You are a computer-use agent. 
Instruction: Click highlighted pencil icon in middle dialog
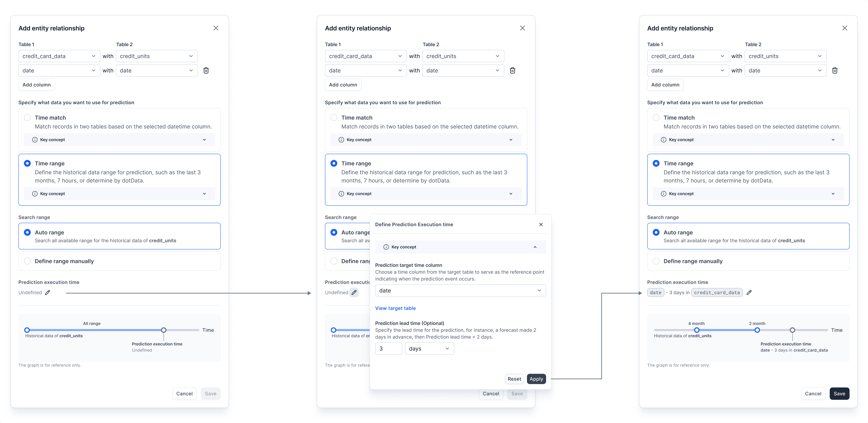354,292
